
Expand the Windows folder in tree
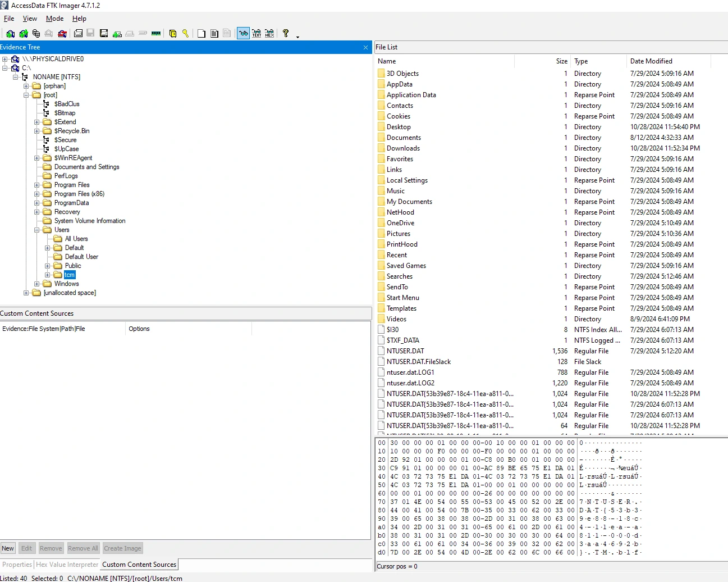(x=37, y=284)
